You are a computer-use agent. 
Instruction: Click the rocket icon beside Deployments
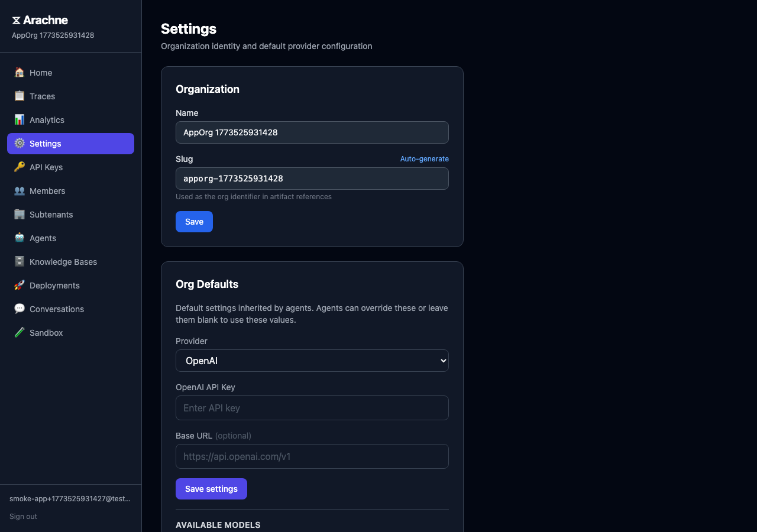[x=20, y=286]
